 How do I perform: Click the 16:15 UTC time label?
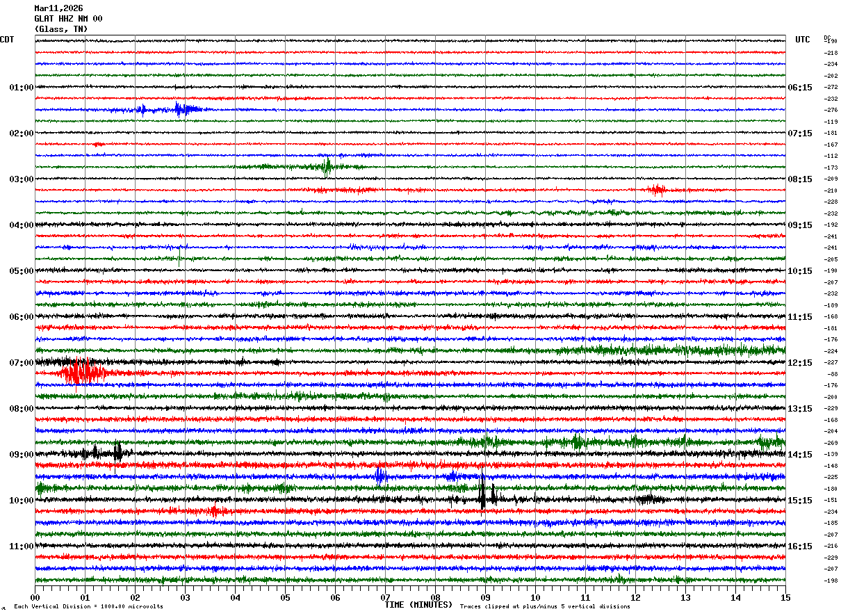coord(800,546)
